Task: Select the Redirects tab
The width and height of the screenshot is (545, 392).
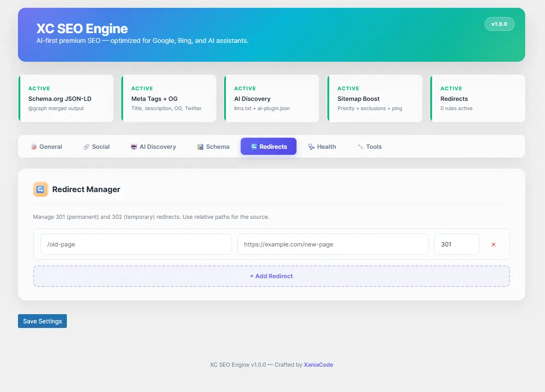Action: [269, 146]
